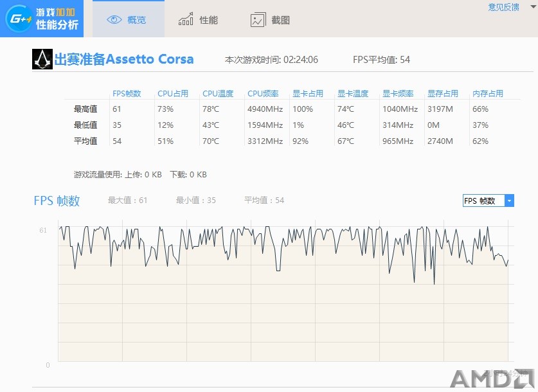
Task: Click the 92% average GPU usage value
Action: click(x=300, y=141)
